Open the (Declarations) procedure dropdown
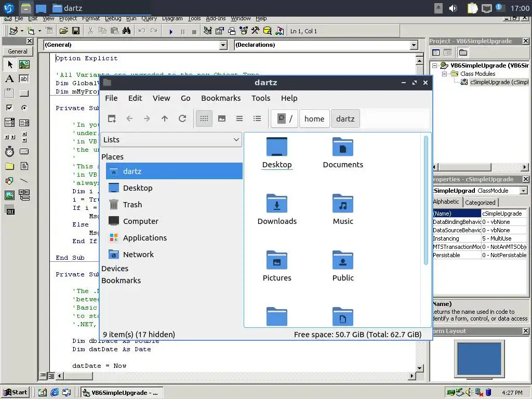532x399 pixels. (414, 45)
